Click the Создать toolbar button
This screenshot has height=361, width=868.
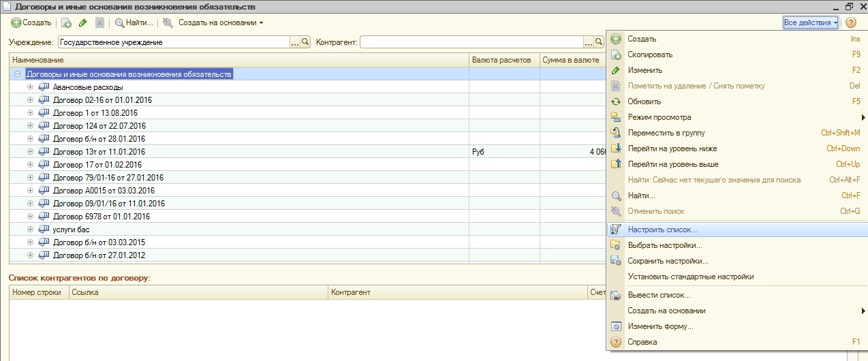tap(31, 22)
